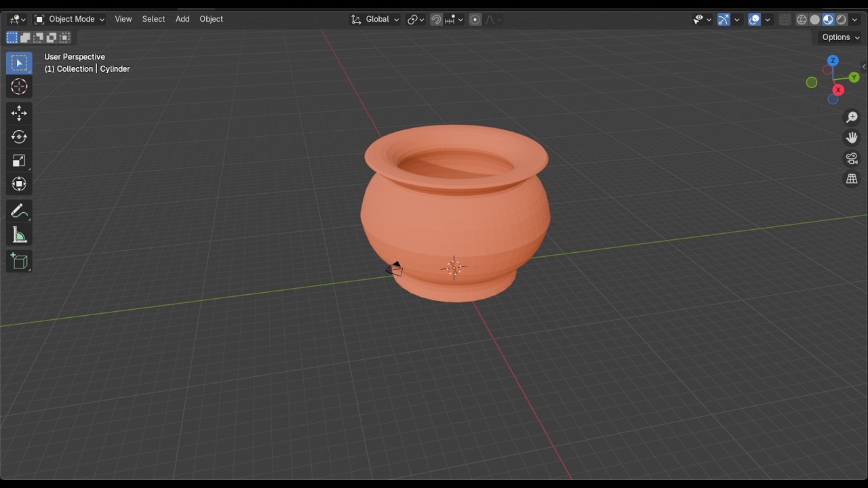Toggle show overlays button
Image resolution: width=868 pixels, height=488 pixels.
coord(754,20)
